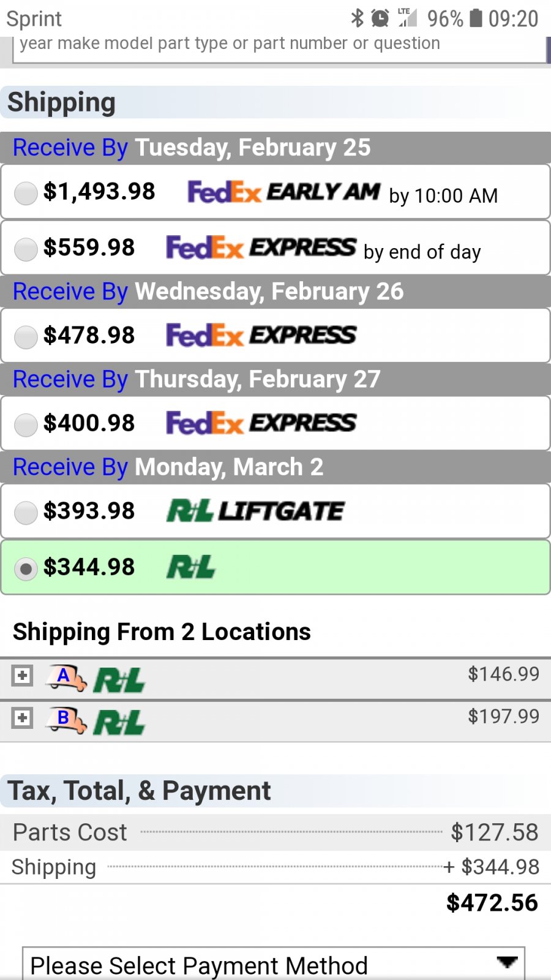The width and height of the screenshot is (551, 980).
Task: Expand shipment A details with plus icon
Action: [x=22, y=676]
